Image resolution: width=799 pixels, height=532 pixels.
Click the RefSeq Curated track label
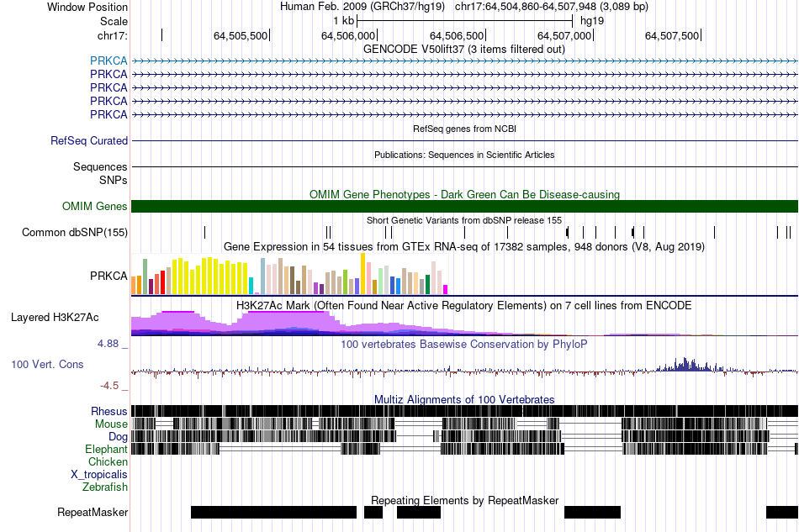coord(88,140)
